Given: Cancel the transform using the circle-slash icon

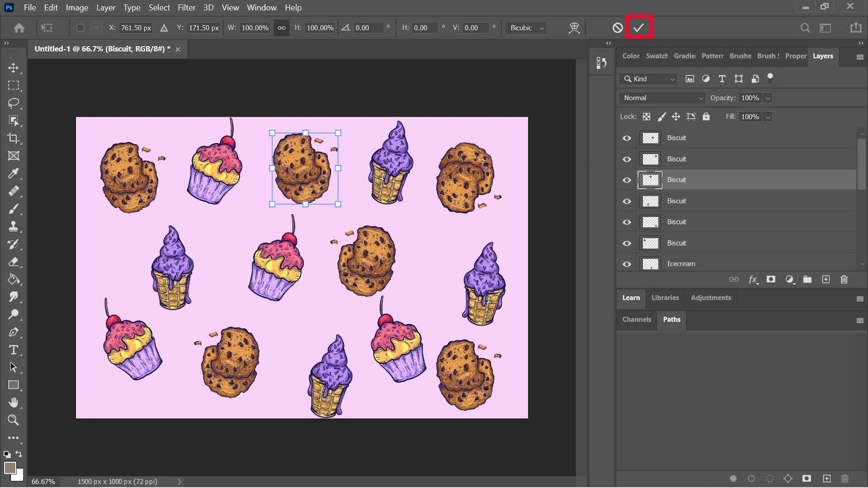Looking at the screenshot, I should [x=617, y=28].
